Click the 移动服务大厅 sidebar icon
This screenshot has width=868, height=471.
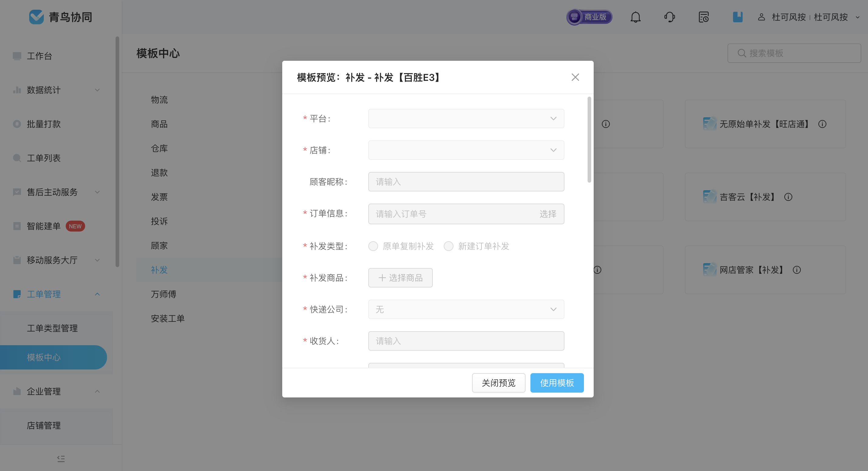17,260
